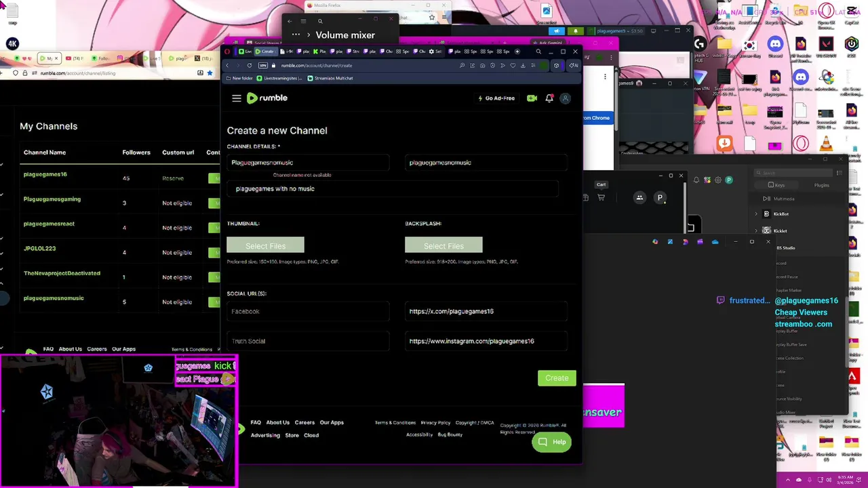Switch to the Plugins tab in Stream Deck

click(x=821, y=185)
